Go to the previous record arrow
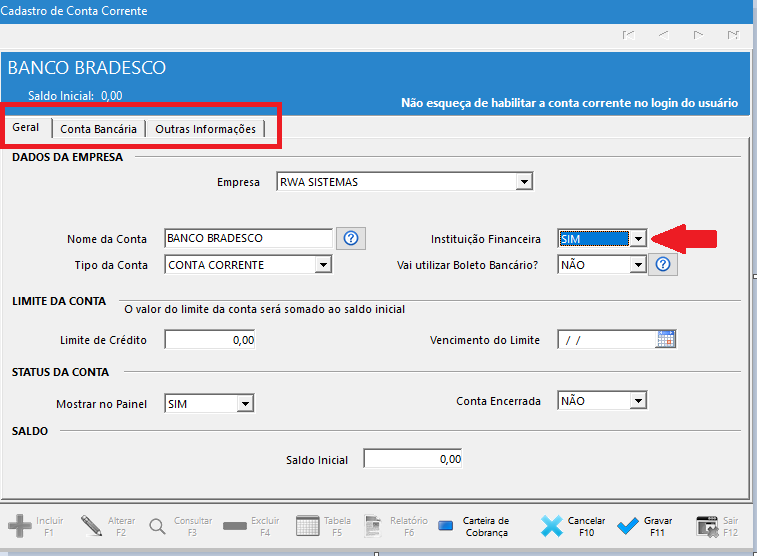 (x=664, y=35)
